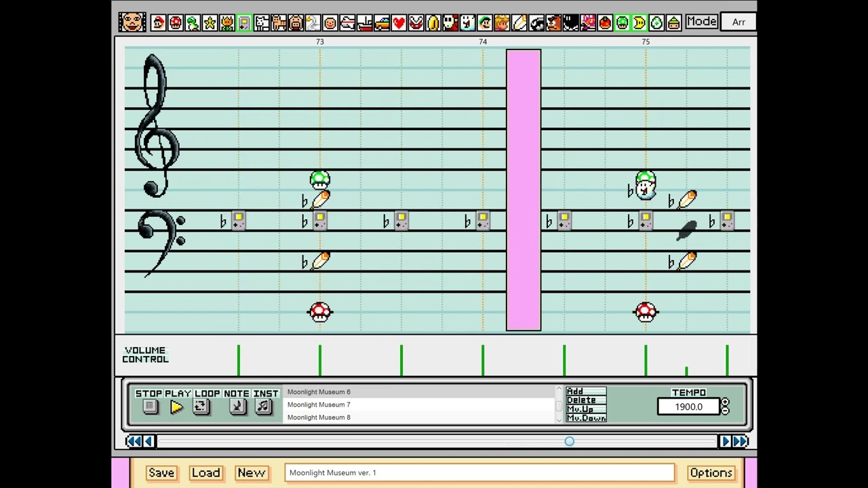
Task: Select the pig instrument icon
Action: 296,23
